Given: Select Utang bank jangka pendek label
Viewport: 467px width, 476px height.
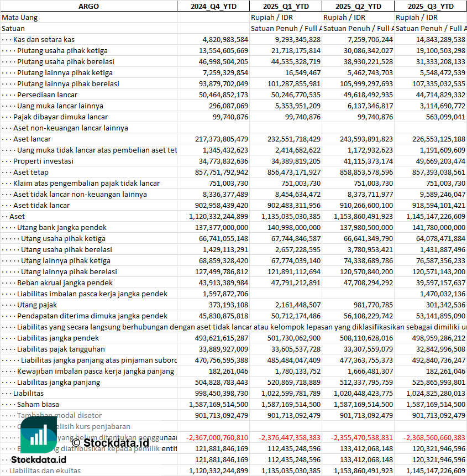Looking at the screenshot, I should pos(61,228).
